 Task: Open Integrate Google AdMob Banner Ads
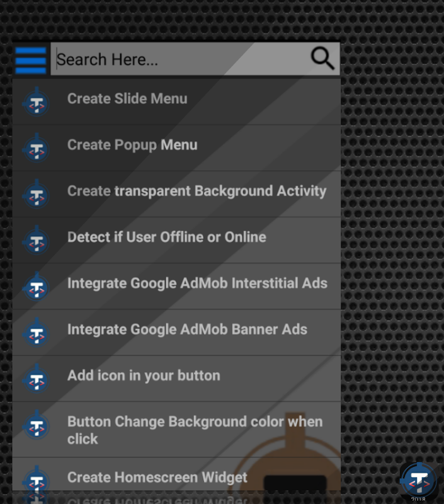(x=176, y=333)
